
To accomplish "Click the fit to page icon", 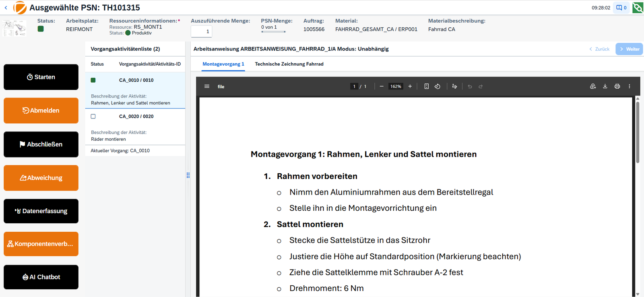I will coord(427,86).
